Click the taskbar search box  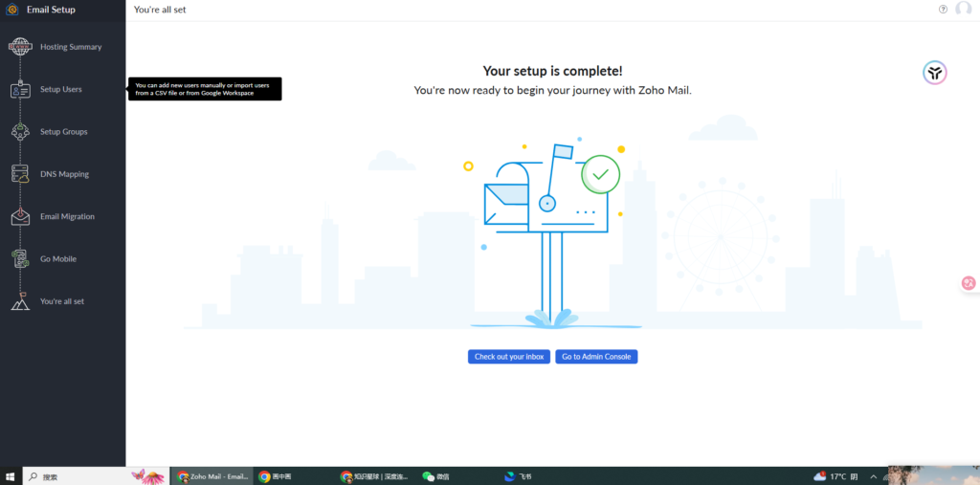[x=96, y=476]
